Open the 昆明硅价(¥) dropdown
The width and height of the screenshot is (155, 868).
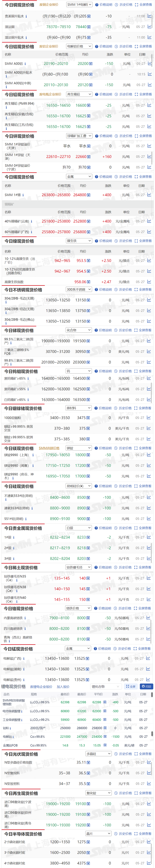tap(79, 486)
